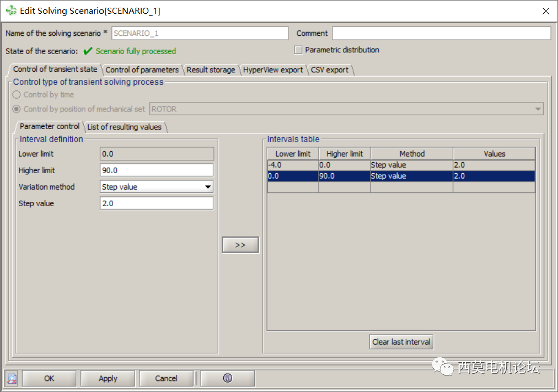Image resolution: width=558 pixels, height=392 pixels.
Task: Click the Higher limit field
Action: pyautogui.click(x=157, y=170)
